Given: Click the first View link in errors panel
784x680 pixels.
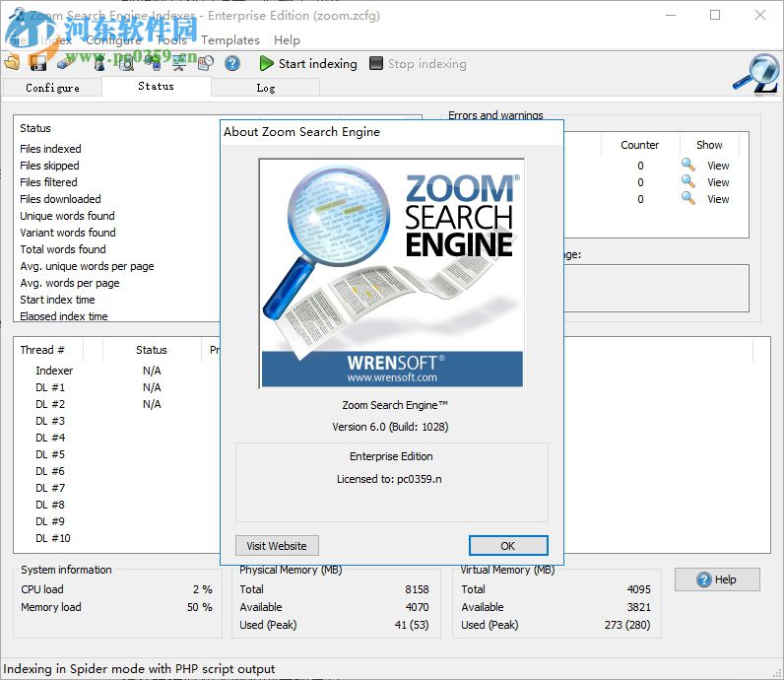Looking at the screenshot, I should pyautogui.click(x=718, y=166).
